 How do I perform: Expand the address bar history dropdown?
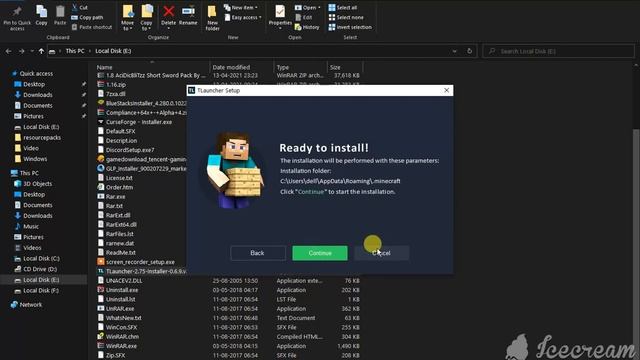(454, 51)
